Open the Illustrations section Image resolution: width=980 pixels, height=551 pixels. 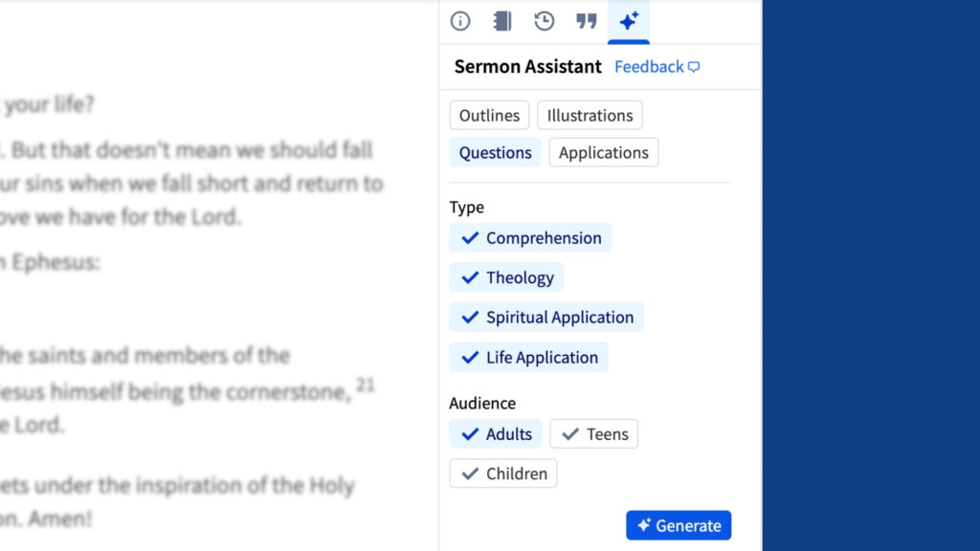[590, 115]
